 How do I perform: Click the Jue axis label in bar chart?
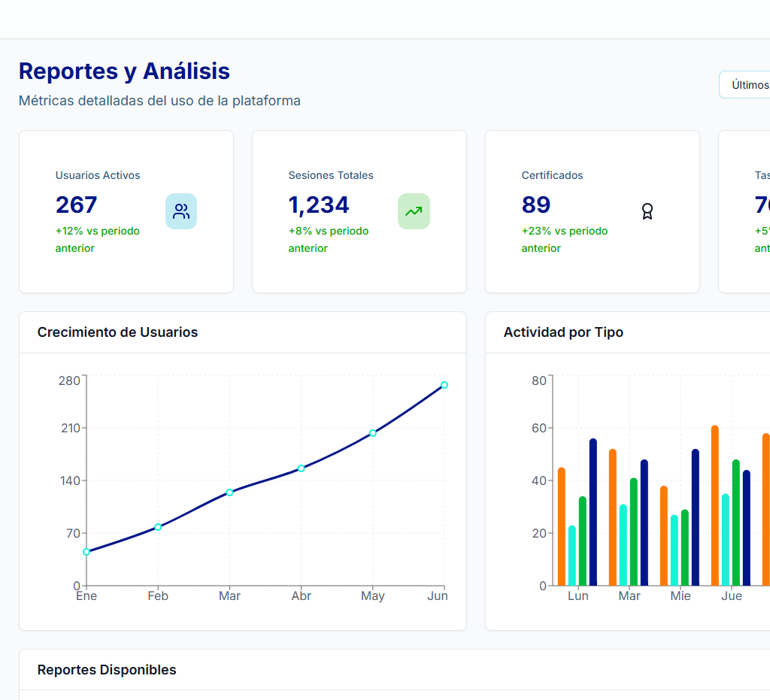732,596
